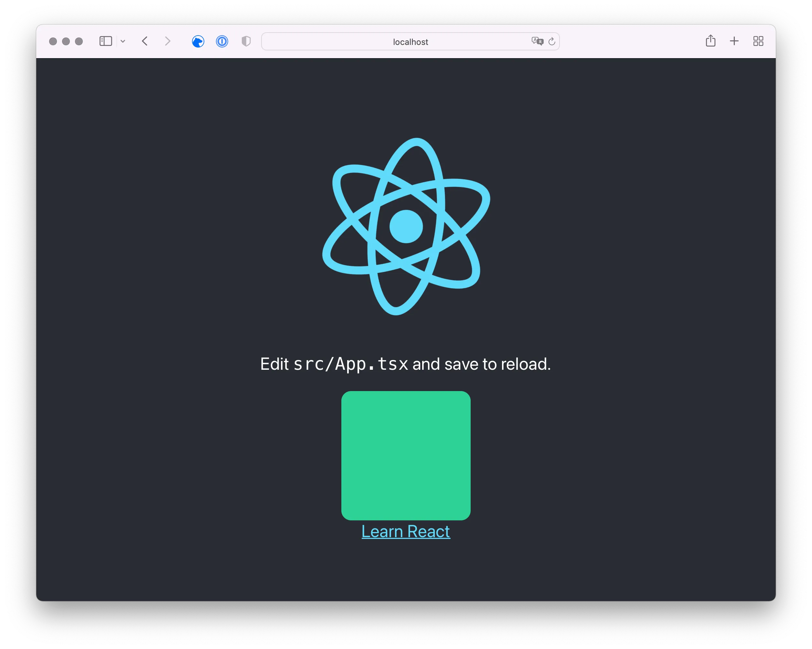Select the localhost address bar

point(410,42)
